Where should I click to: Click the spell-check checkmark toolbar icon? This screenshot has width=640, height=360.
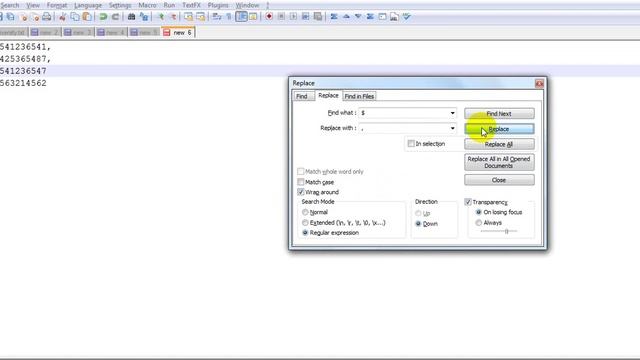(x=407, y=17)
